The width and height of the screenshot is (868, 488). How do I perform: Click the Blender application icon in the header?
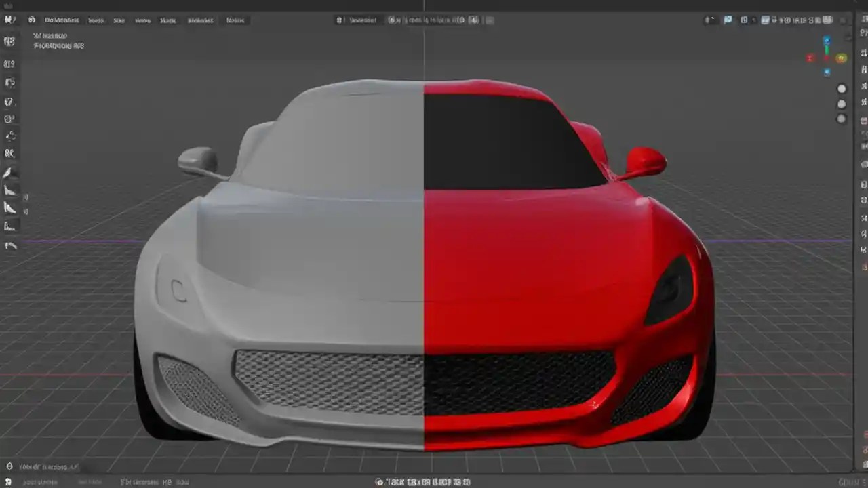pyautogui.click(x=31, y=20)
